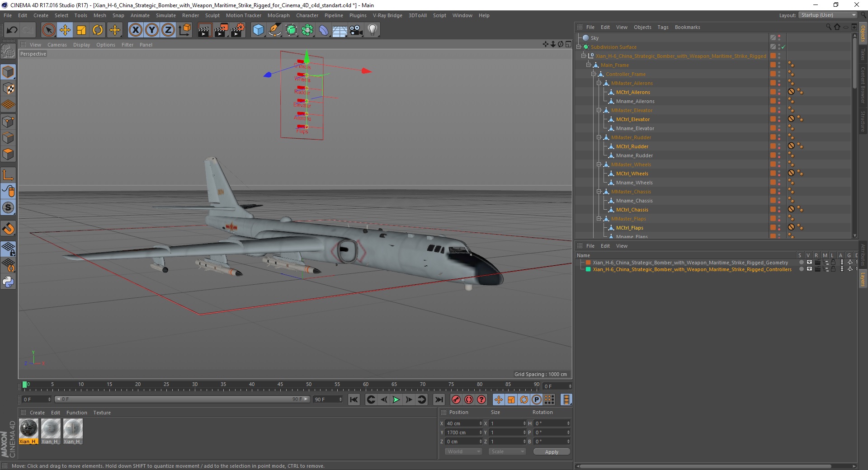The image size is (868, 470).
Task: Collapse the MMaster_Elevator node
Action: pyautogui.click(x=599, y=110)
